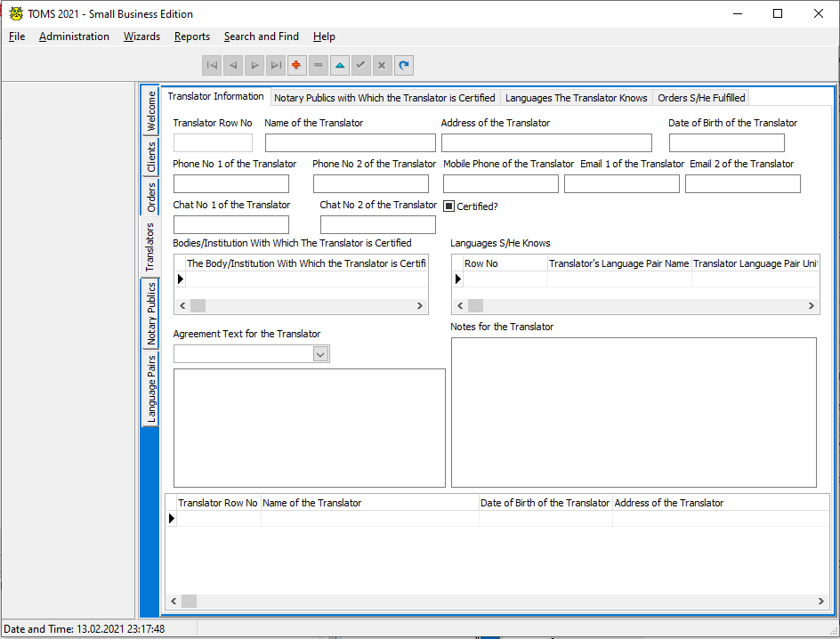Screen dimensions: 840x639
Task: Go to the next record
Action: pos(254,65)
